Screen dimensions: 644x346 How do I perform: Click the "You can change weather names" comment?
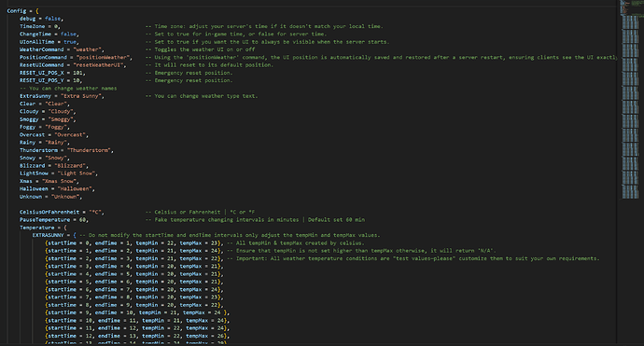pos(68,89)
